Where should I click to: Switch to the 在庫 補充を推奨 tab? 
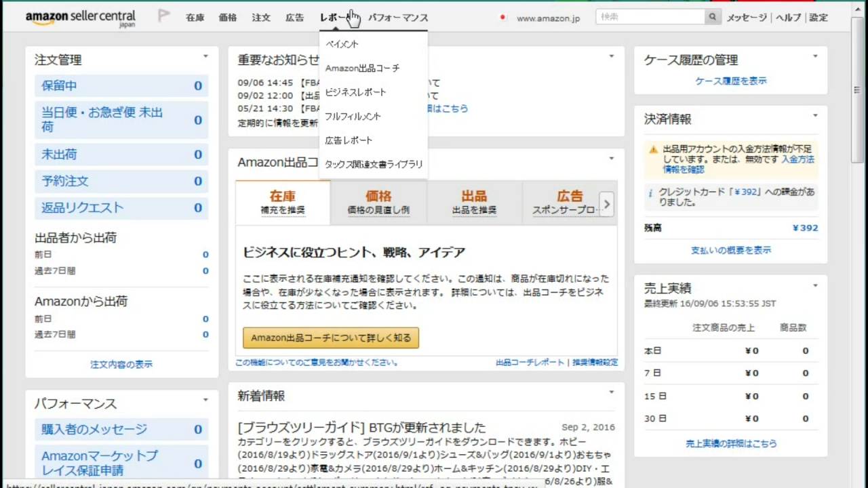[x=283, y=203]
